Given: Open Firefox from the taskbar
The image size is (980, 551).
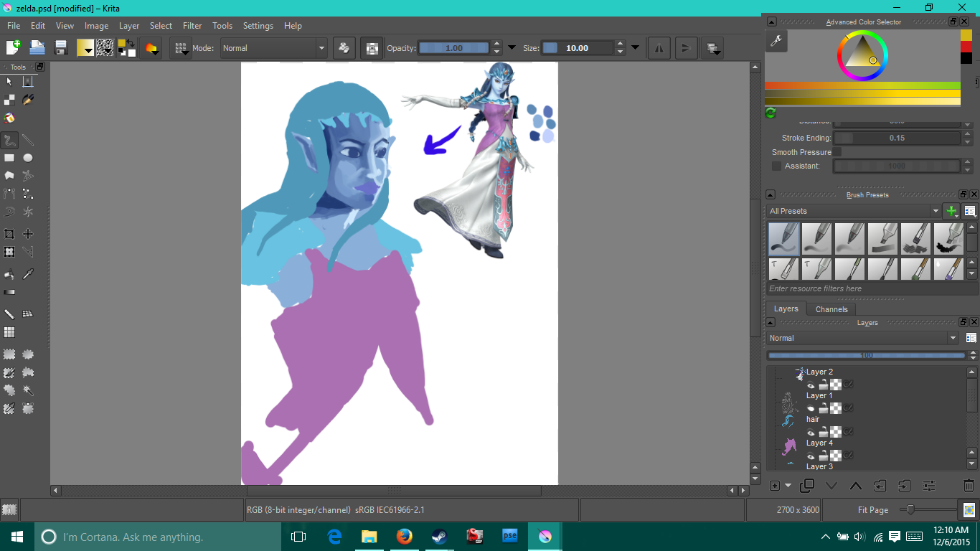Looking at the screenshot, I should point(405,537).
